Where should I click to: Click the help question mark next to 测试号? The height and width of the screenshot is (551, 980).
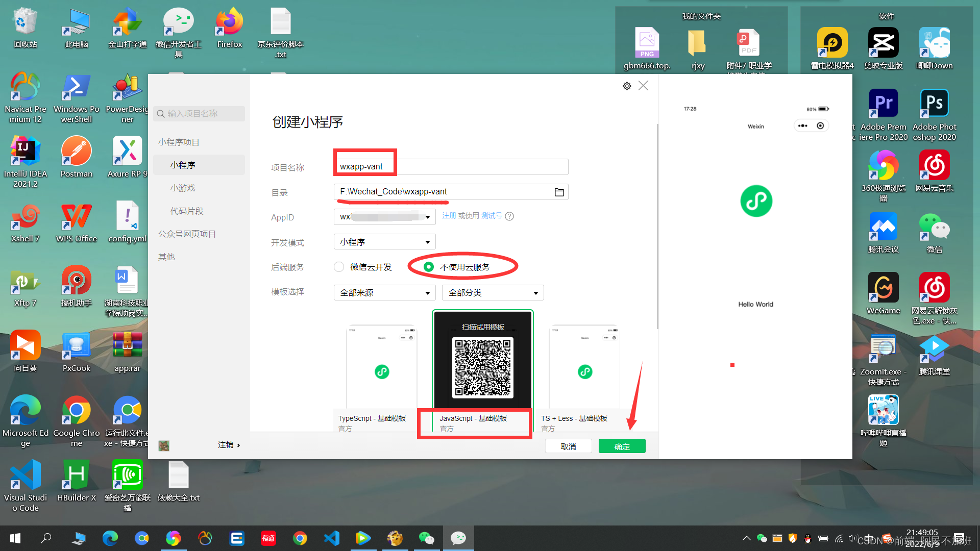click(509, 216)
